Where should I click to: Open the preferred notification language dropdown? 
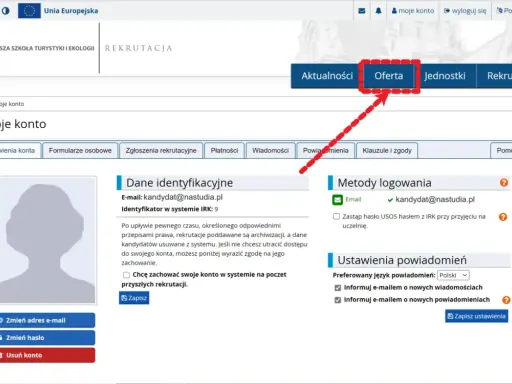(453, 275)
